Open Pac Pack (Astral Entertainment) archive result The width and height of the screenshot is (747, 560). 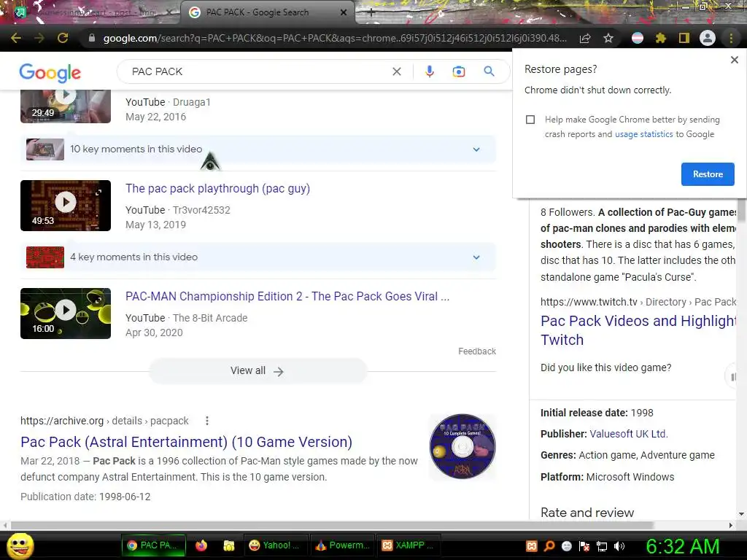pos(186,442)
